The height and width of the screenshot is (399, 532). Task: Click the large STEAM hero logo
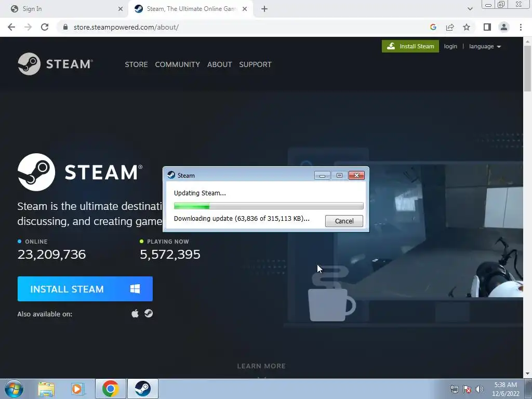point(80,172)
